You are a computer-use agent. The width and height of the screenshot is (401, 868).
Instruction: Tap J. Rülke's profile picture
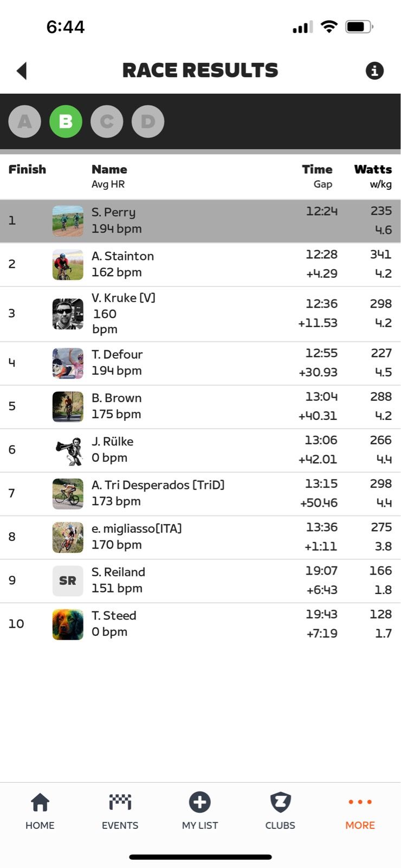pos(68,450)
